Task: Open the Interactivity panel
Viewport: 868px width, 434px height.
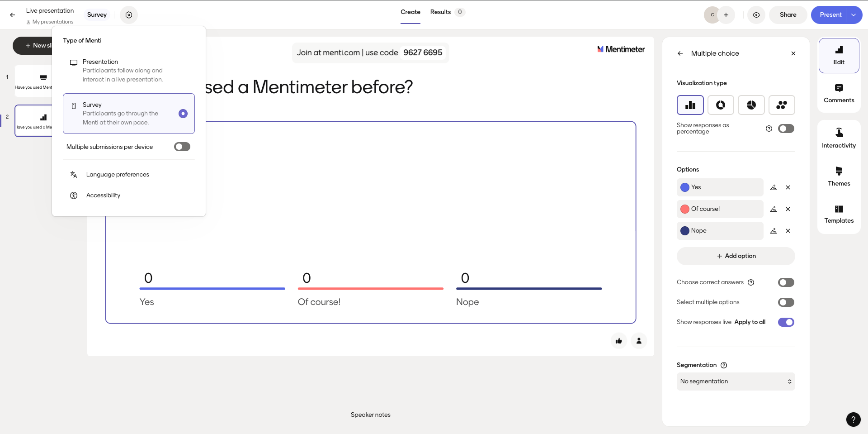Action: point(839,137)
